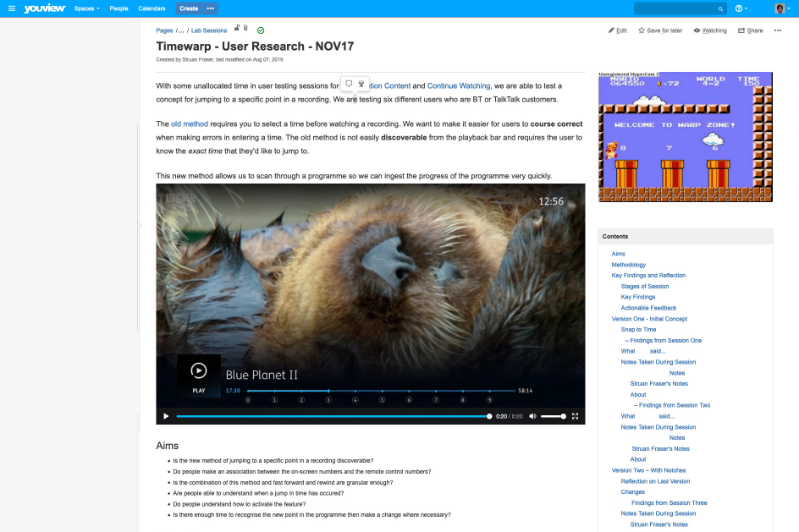Open the attachments paperclip icon
Screen dimensions: 799x532
pyautogui.click(x=245, y=29)
